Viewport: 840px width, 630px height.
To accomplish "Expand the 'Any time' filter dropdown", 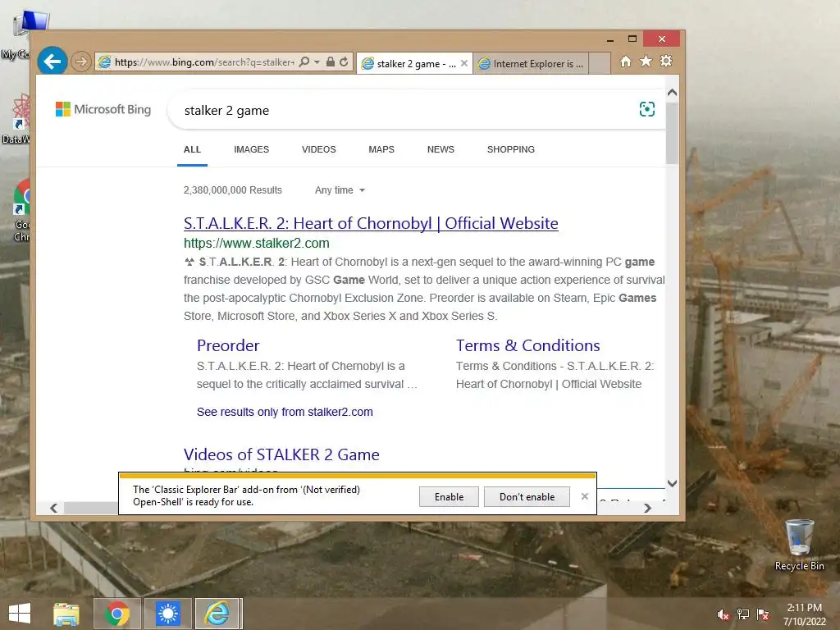I will pyautogui.click(x=340, y=190).
